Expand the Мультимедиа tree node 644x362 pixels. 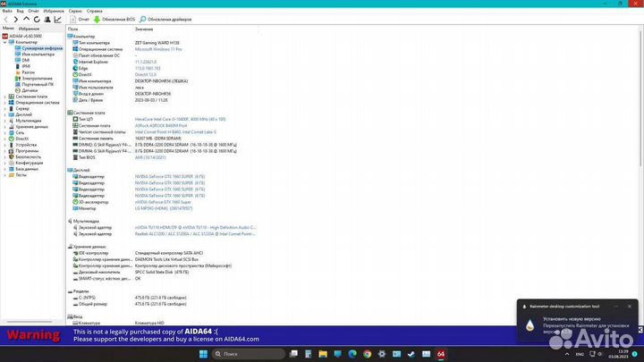pyautogui.click(x=5, y=121)
